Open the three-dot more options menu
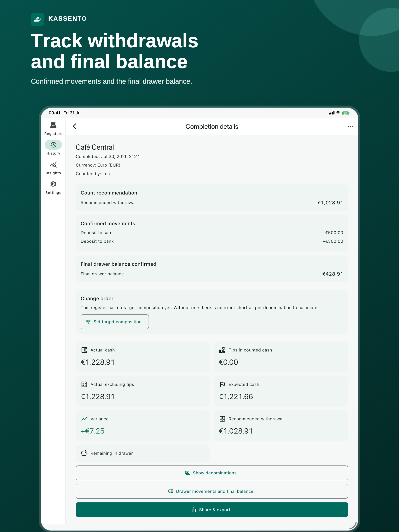Screen dimensions: 399x532 pos(350,126)
